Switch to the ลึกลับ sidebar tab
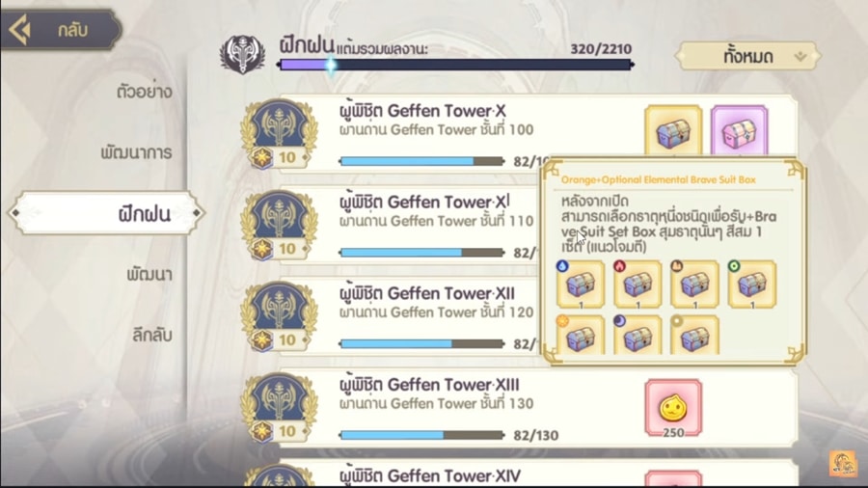 coord(152,335)
